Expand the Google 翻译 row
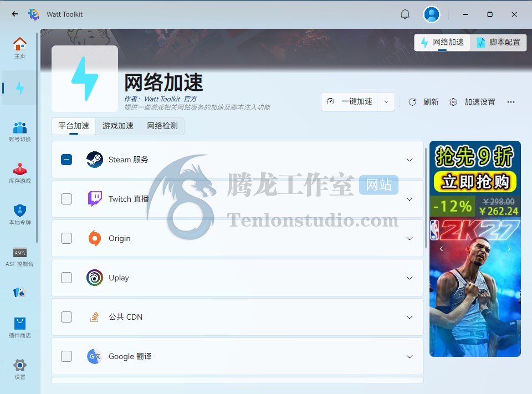The width and height of the screenshot is (532, 394). tap(410, 357)
